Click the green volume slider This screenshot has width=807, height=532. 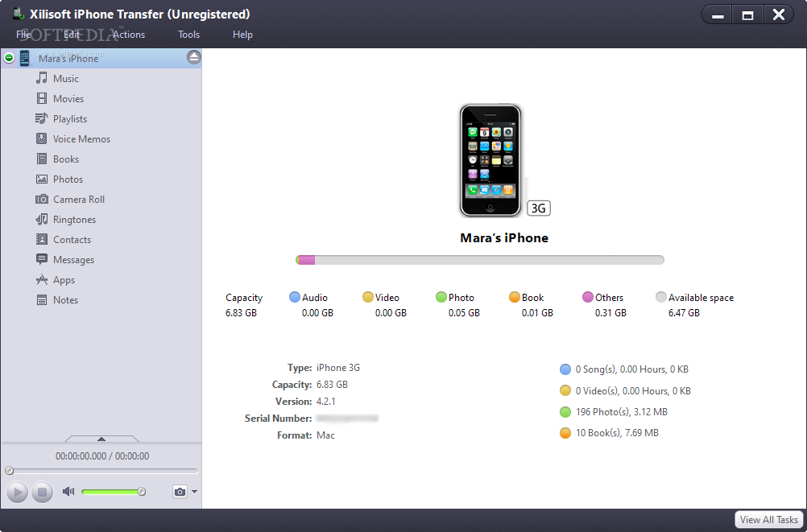coord(114,492)
